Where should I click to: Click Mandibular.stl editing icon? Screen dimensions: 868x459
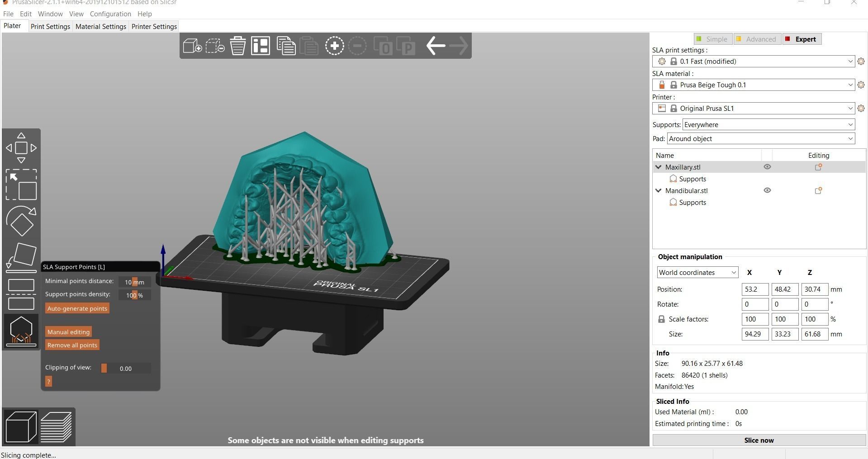click(x=818, y=190)
